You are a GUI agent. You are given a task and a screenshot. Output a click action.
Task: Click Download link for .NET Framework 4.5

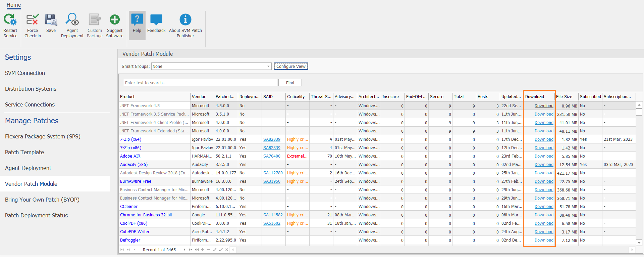pyautogui.click(x=544, y=105)
